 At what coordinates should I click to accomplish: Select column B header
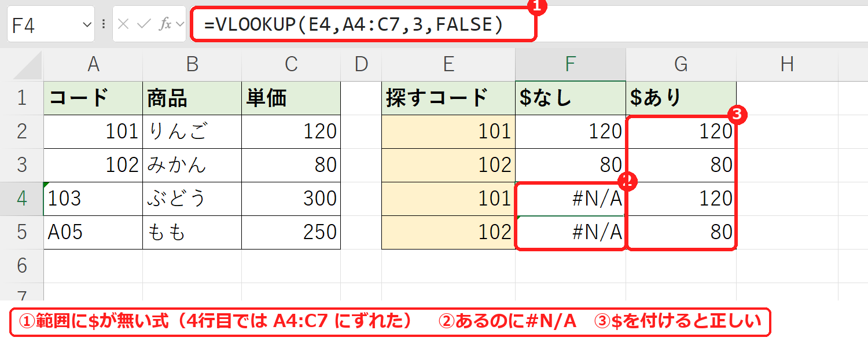coord(192,65)
